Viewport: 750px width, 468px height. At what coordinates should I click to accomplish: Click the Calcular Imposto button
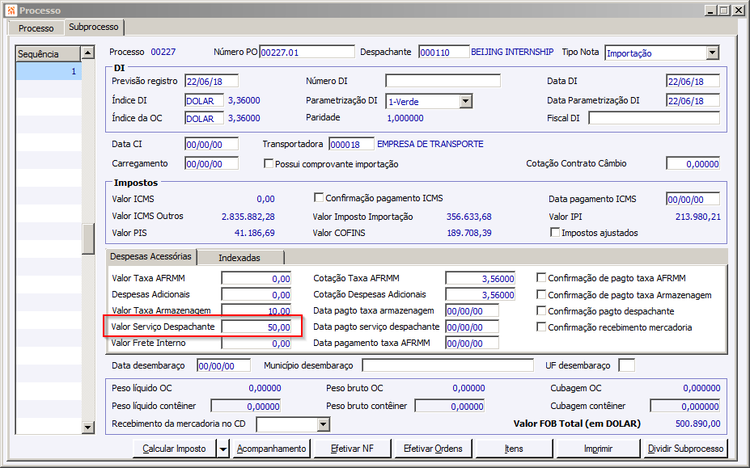(174, 449)
